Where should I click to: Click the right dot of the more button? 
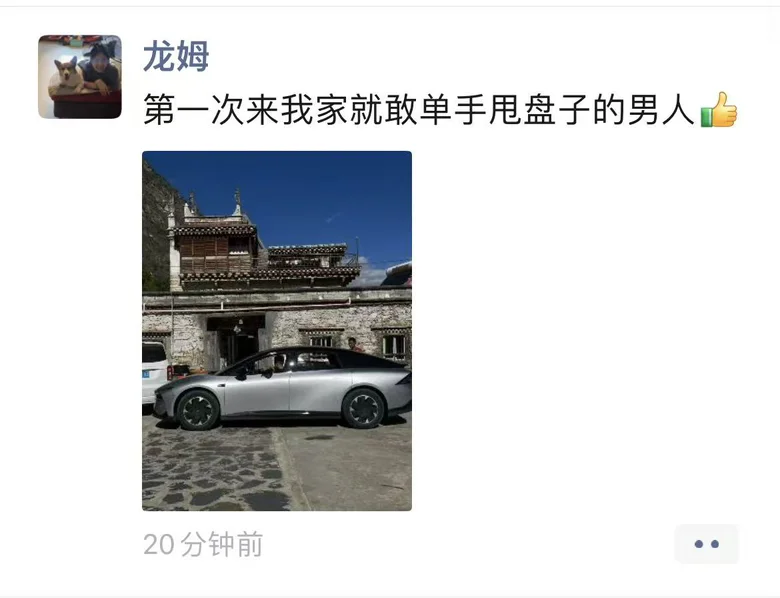pos(715,544)
